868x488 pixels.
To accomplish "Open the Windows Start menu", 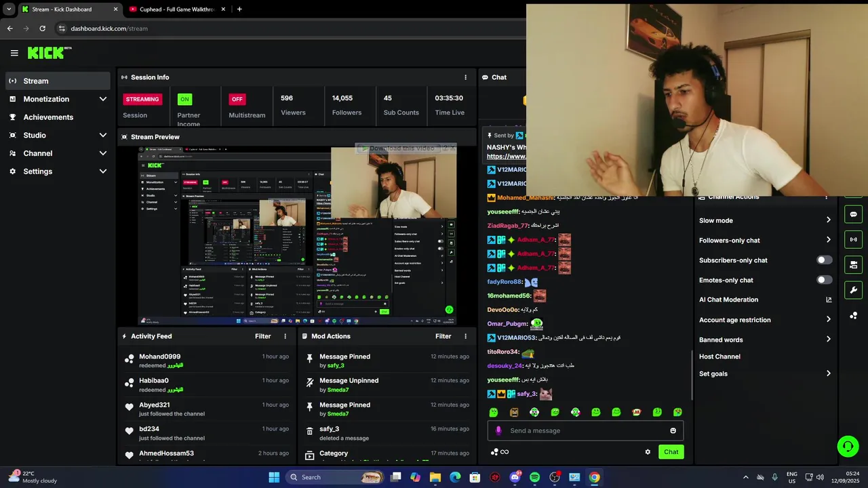I will [x=274, y=477].
